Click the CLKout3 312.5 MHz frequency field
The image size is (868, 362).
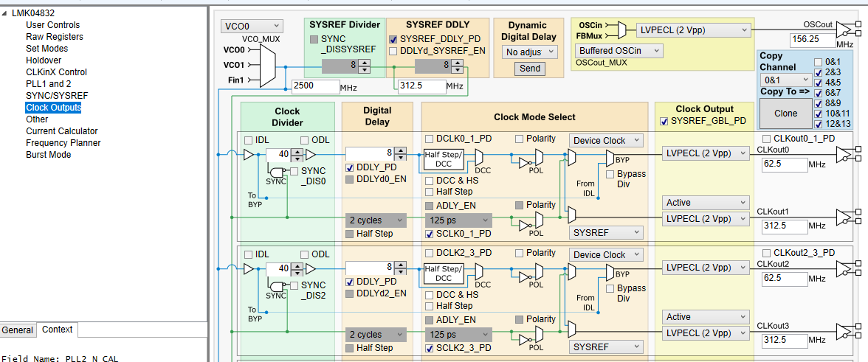tap(784, 340)
